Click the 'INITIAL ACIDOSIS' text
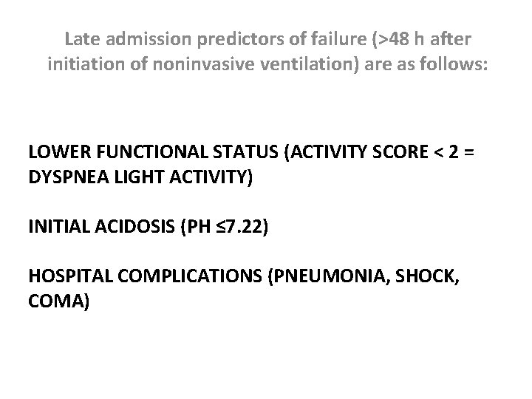The image size is (532, 399). (101, 226)
